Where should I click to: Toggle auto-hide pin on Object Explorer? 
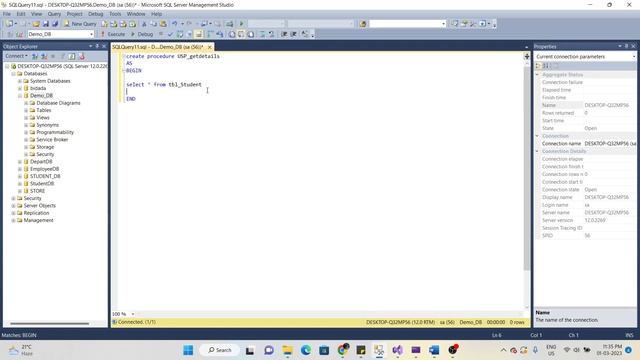tap(97, 46)
